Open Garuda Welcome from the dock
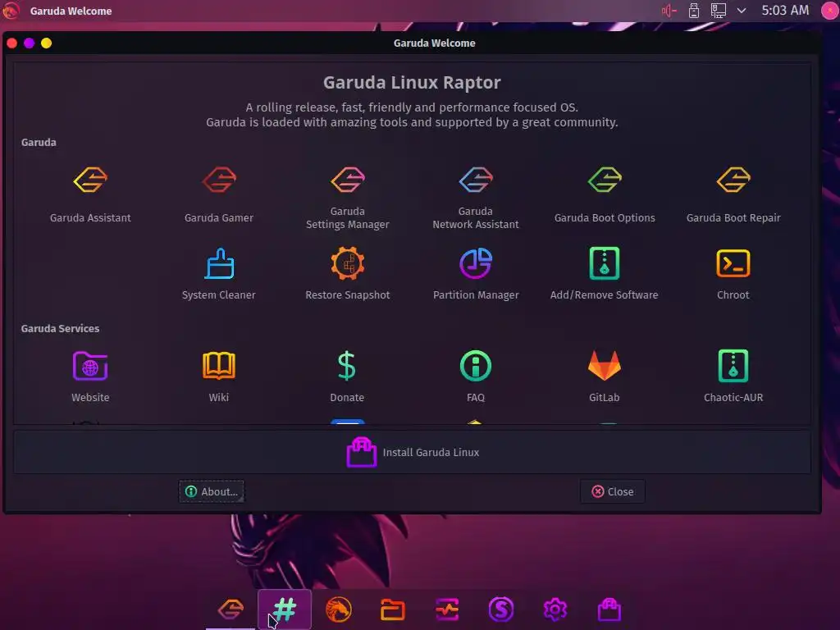 point(231,609)
